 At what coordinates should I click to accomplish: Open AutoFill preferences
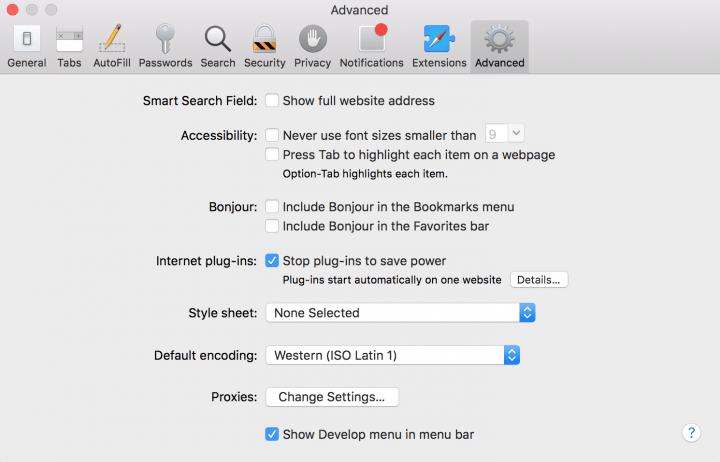point(110,46)
